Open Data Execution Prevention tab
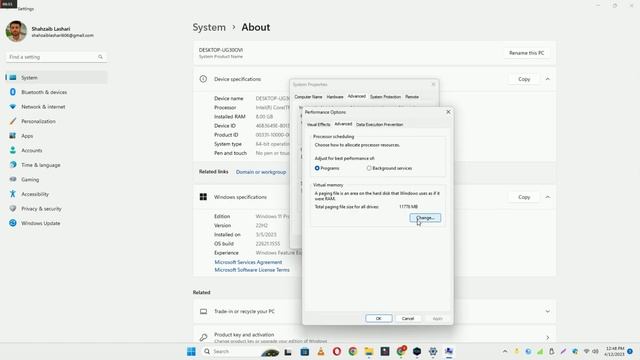This screenshot has width=640, height=360. pyautogui.click(x=380, y=124)
